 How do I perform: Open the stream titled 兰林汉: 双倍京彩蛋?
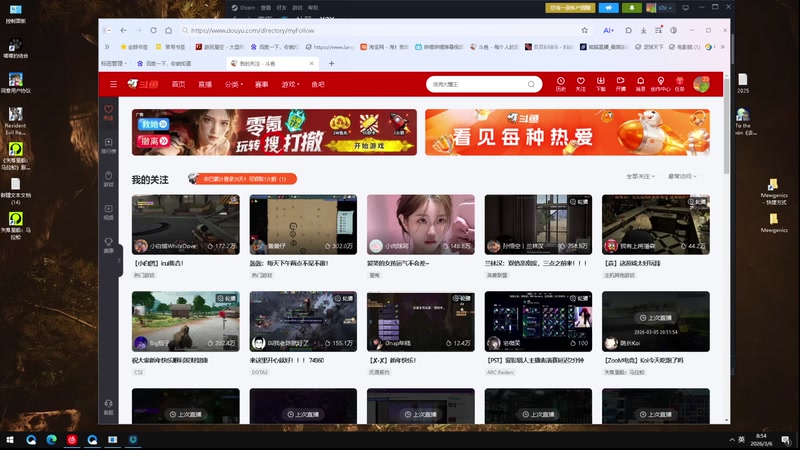tap(536, 263)
